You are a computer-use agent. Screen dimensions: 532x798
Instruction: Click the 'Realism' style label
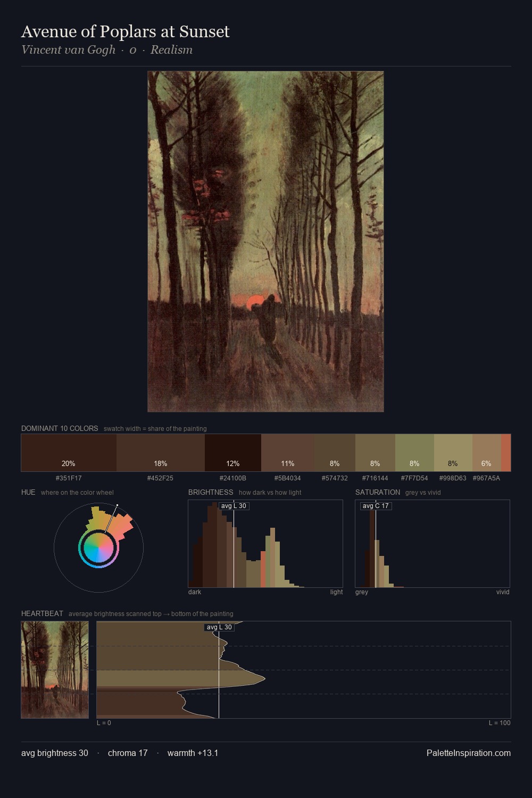171,49
